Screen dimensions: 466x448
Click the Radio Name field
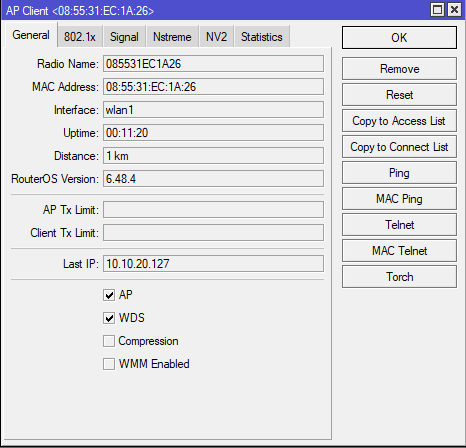pyautogui.click(x=213, y=64)
